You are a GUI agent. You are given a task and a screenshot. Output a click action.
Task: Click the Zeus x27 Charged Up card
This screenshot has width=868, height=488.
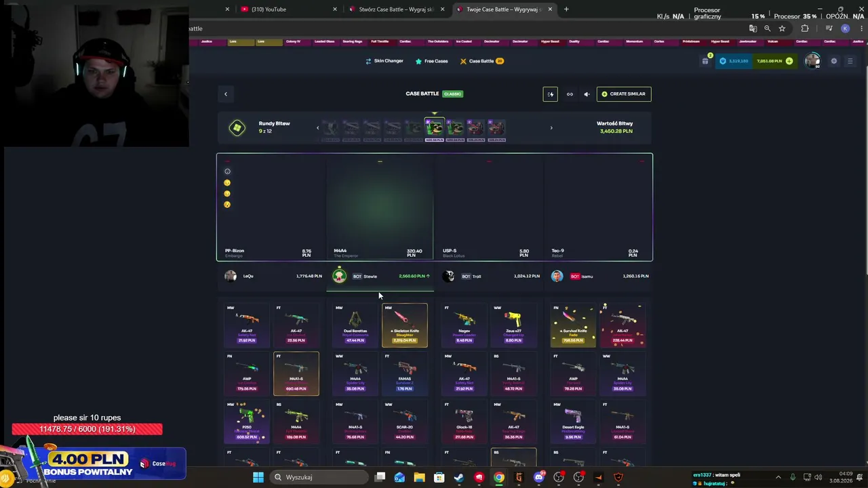tap(513, 325)
